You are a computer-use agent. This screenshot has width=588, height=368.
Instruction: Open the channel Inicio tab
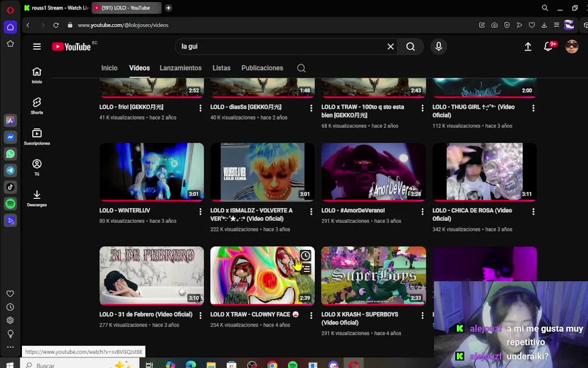109,68
